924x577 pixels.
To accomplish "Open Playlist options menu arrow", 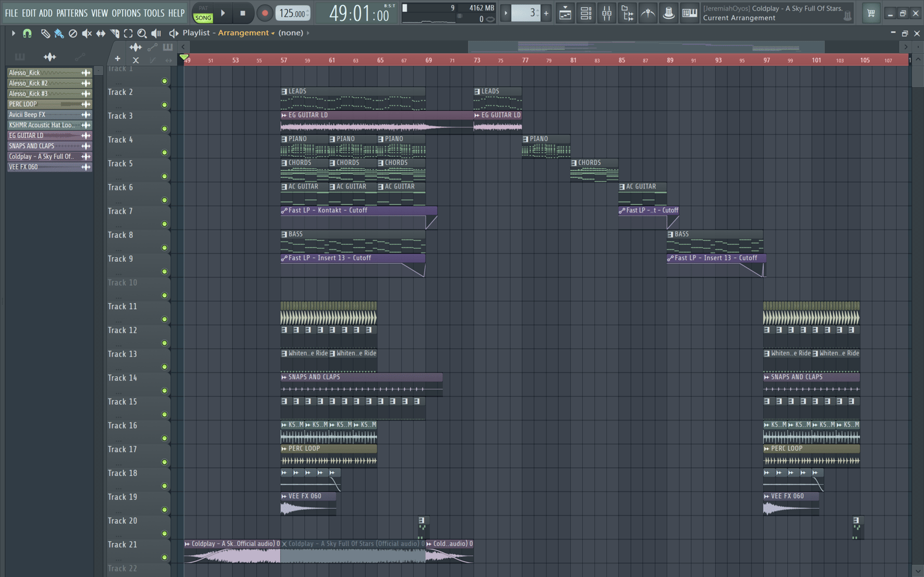I will (13, 33).
